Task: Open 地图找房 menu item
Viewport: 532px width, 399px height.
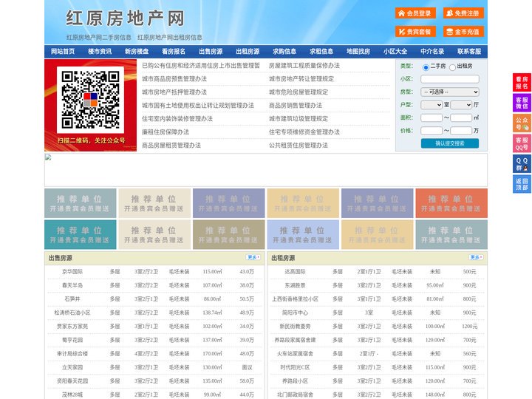Action: [x=358, y=52]
